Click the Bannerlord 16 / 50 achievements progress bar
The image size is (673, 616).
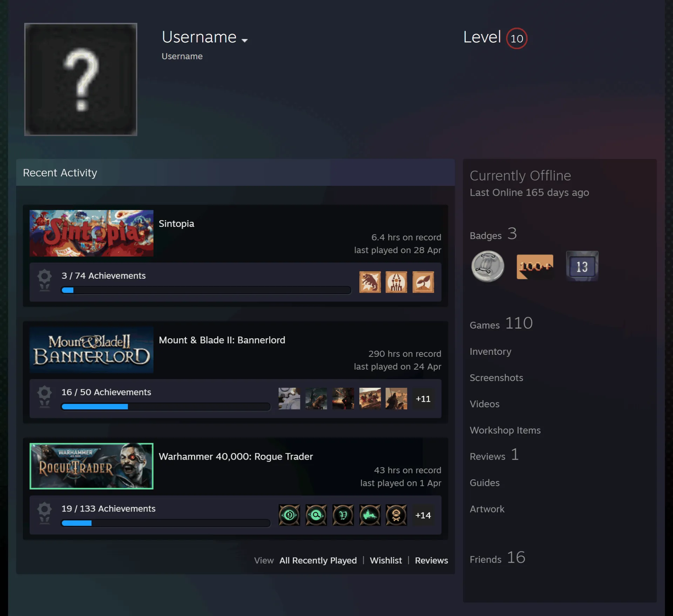tap(166, 407)
